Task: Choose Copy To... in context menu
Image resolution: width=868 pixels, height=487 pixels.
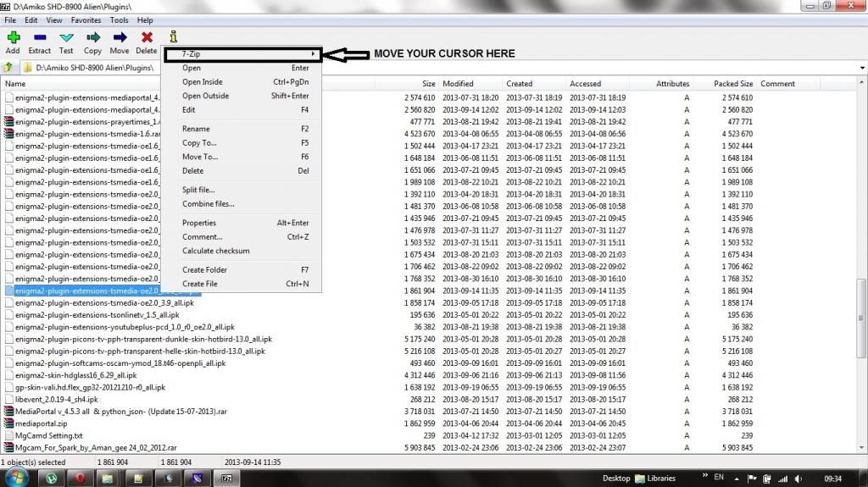Action: [x=242, y=143]
